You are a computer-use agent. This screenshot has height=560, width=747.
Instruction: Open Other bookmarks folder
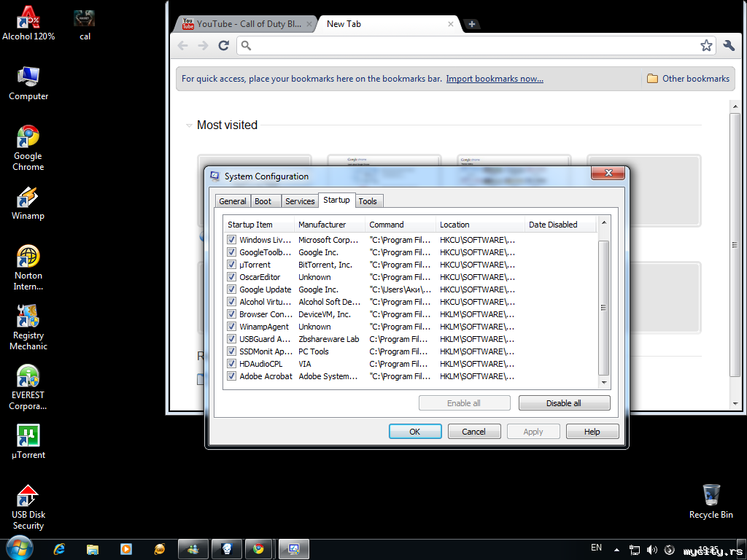(x=688, y=79)
